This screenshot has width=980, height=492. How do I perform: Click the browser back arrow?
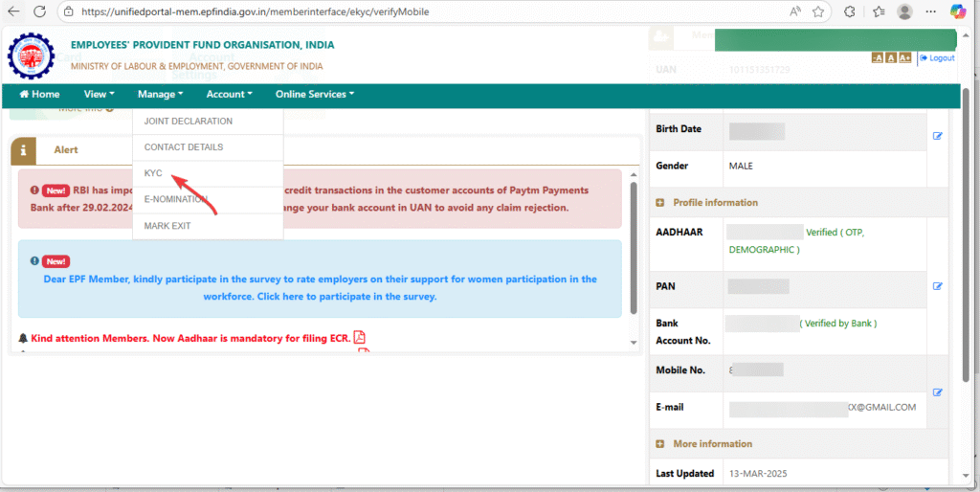pos(13,11)
